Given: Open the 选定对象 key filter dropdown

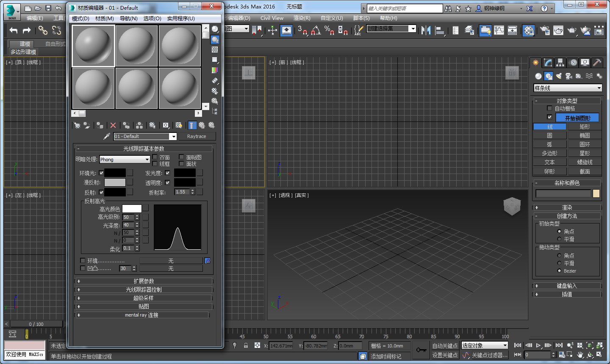Looking at the screenshot, I should point(485,345).
